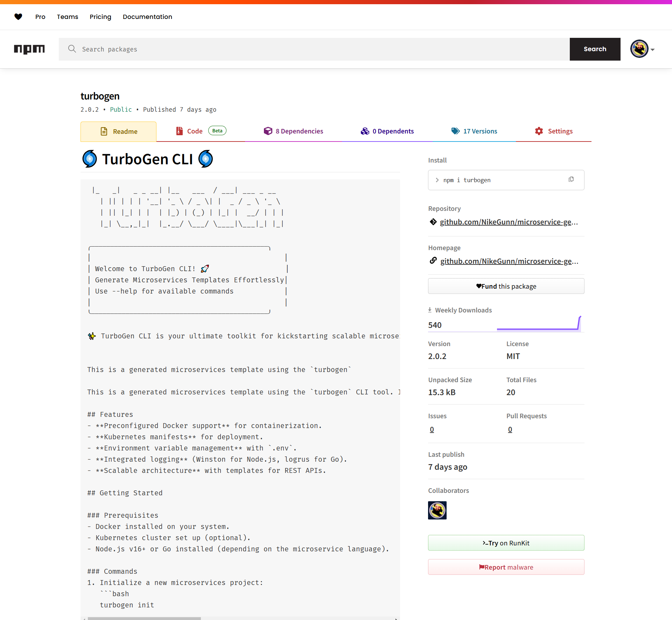Screen dimensions: 672x620
Task: Click the MIT license value
Action: click(x=513, y=356)
